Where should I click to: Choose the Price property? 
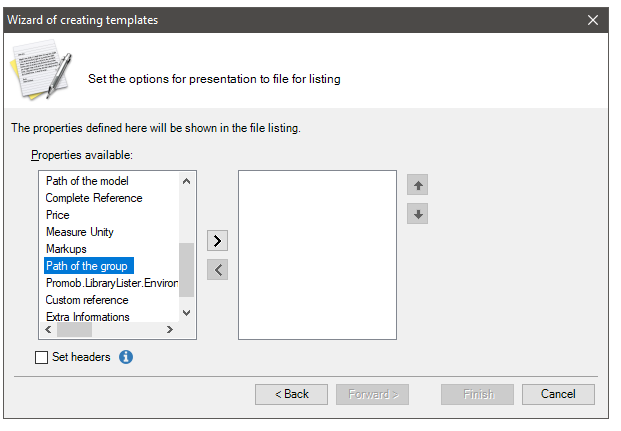pos(58,215)
